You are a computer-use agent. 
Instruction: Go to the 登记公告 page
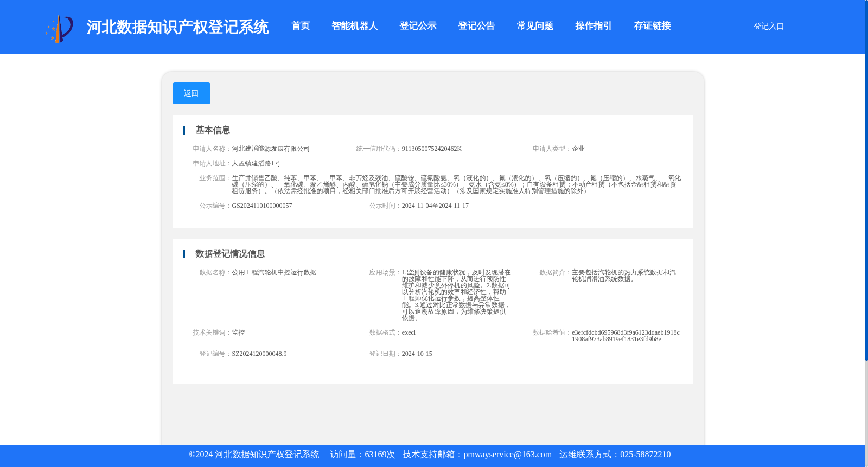(476, 26)
